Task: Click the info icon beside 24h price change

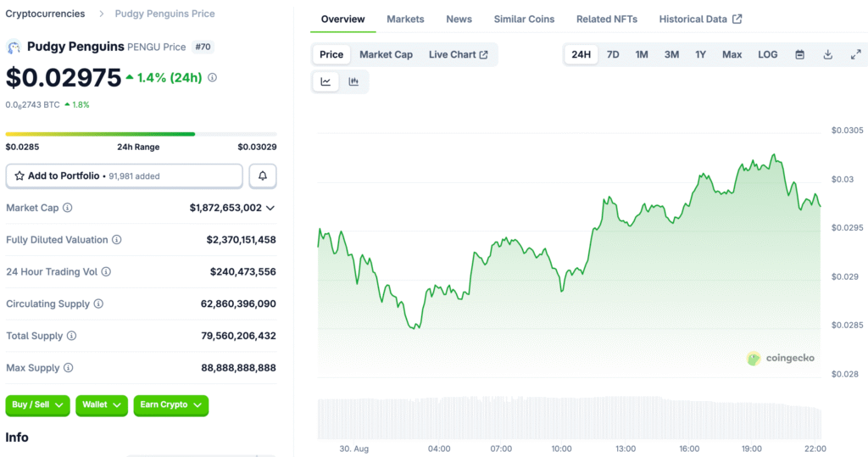Action: (x=212, y=77)
